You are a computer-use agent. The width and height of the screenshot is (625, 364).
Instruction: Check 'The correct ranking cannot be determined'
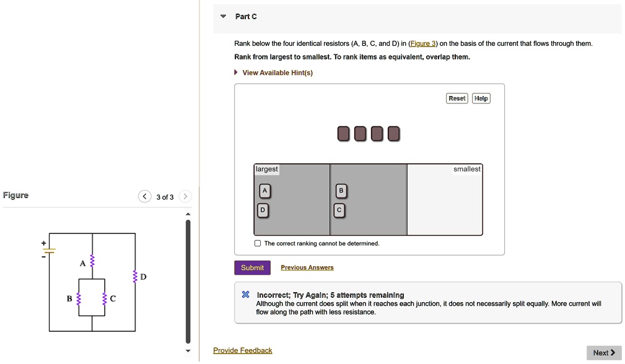(x=256, y=243)
